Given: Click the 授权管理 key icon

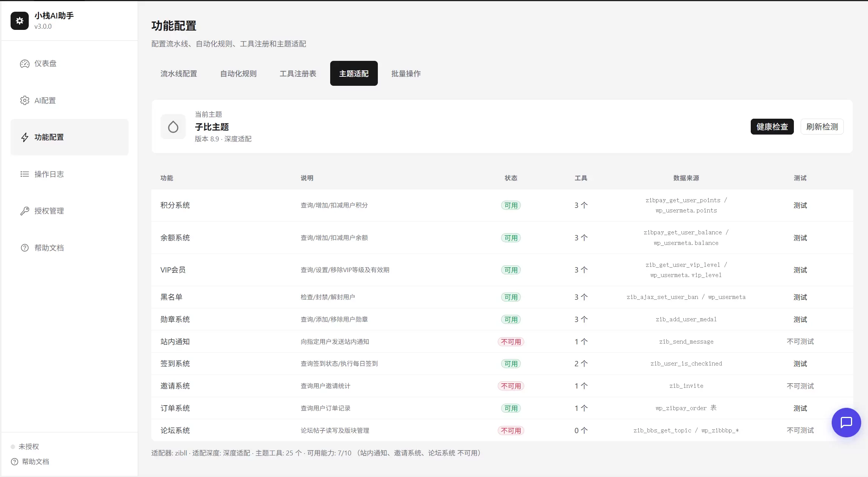Looking at the screenshot, I should 25,211.
